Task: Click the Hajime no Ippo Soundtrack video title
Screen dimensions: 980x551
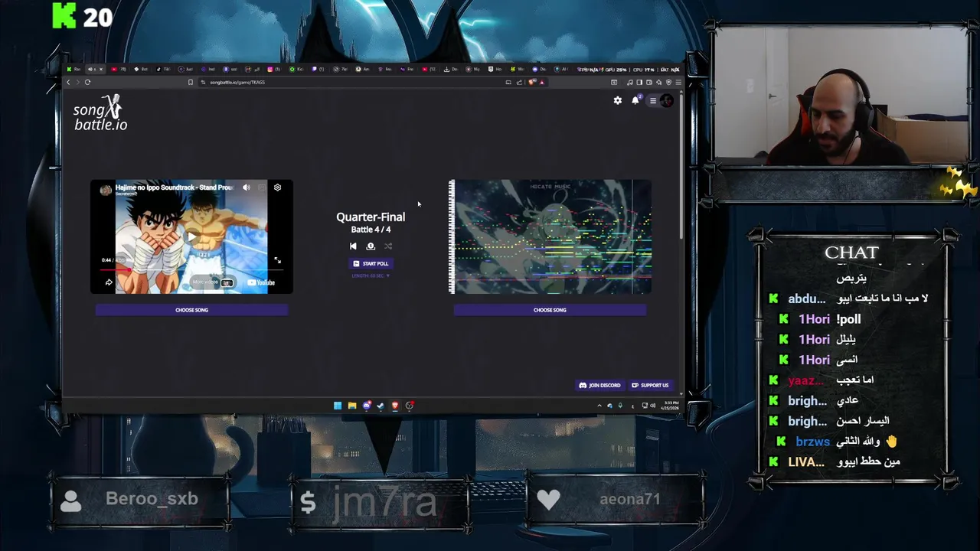Action: pos(175,187)
